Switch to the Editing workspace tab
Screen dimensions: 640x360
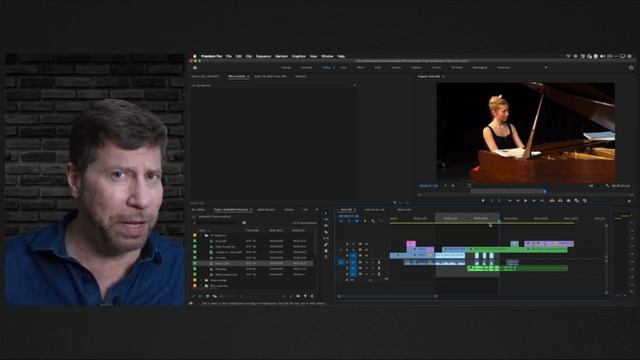coord(326,67)
